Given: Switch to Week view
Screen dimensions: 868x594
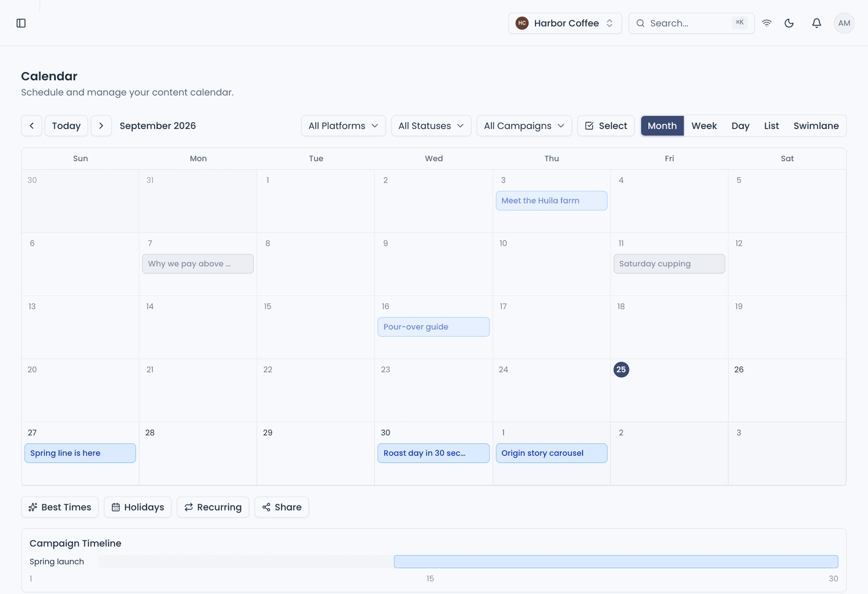Looking at the screenshot, I should 704,126.
